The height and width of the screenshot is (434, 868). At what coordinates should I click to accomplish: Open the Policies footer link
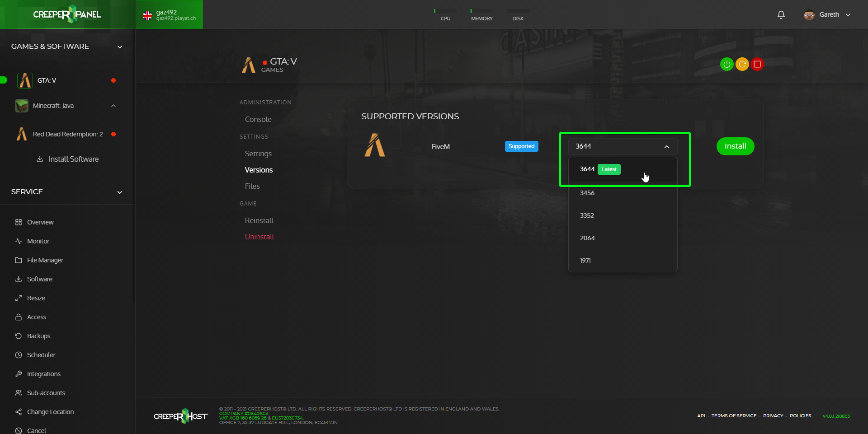pos(800,415)
